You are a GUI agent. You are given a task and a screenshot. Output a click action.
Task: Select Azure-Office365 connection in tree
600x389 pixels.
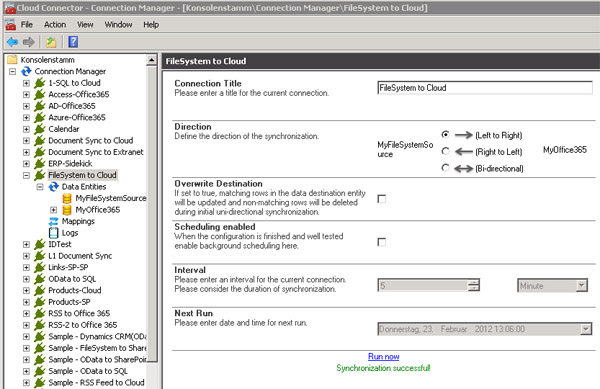point(77,117)
